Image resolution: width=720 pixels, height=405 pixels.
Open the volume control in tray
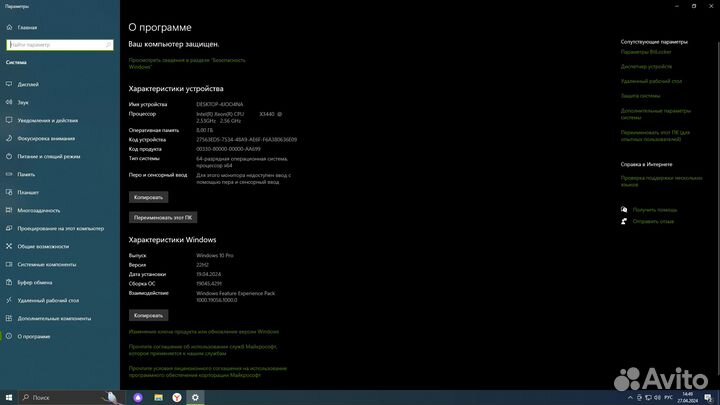[x=658, y=398]
